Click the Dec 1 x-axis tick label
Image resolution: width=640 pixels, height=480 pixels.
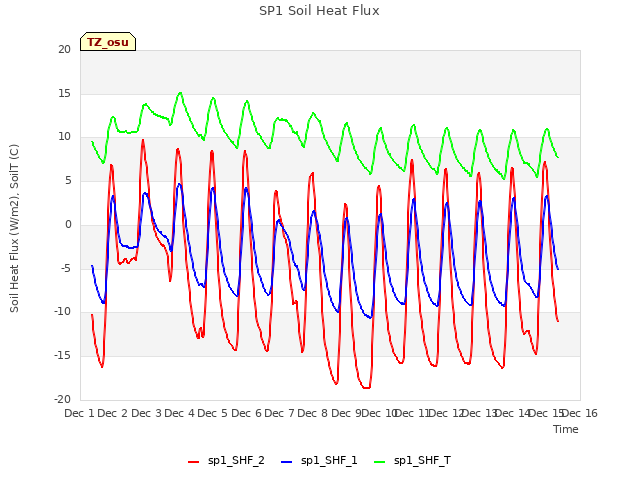point(79,413)
